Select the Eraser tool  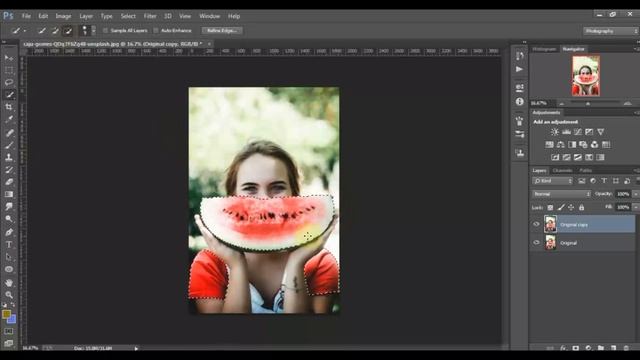pos(9,182)
